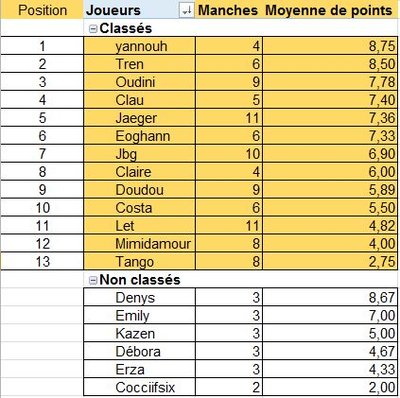This screenshot has width=400, height=398.
Task: Collapse the Non classés group
Action: tap(93, 280)
